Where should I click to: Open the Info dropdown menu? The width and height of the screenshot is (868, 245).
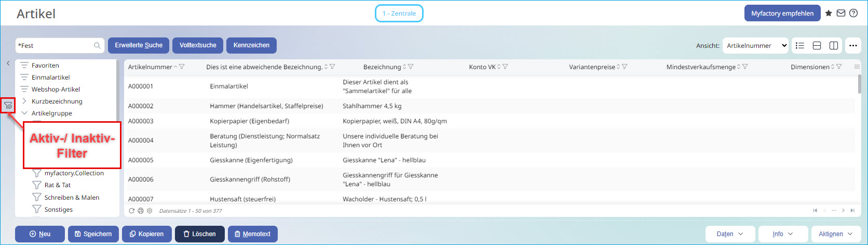click(783, 234)
